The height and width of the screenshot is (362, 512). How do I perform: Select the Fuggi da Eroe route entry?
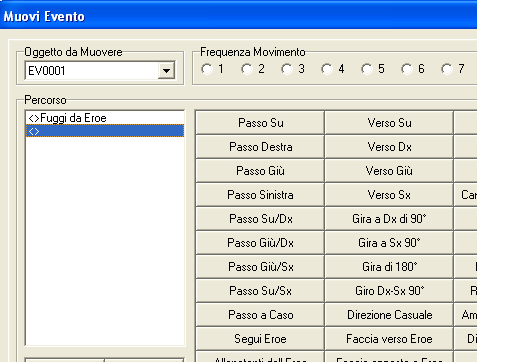[105, 118]
